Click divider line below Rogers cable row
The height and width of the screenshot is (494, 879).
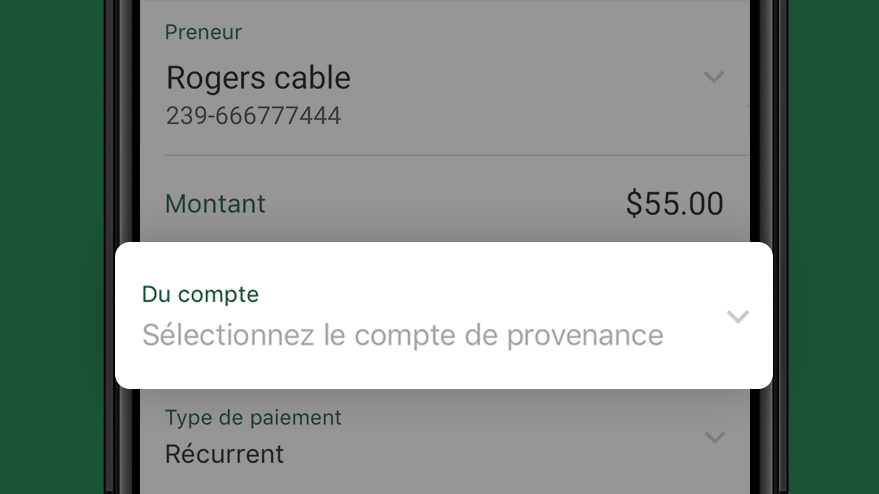coord(457,155)
